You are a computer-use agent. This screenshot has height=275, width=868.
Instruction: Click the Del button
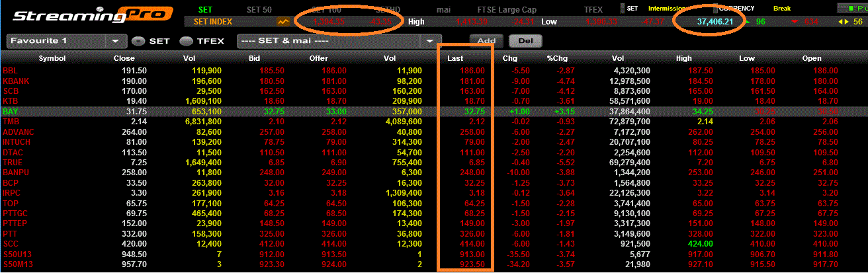click(525, 40)
